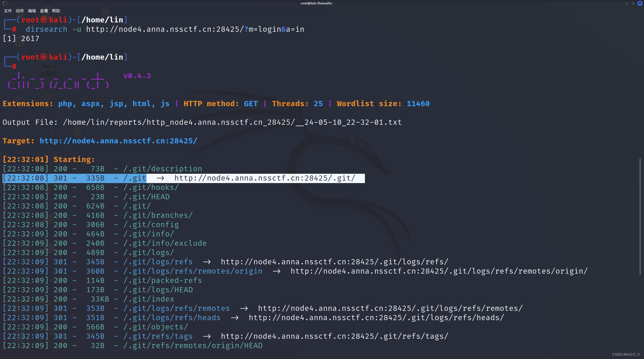Click the /.git/packed-refs result entry
This screenshot has height=359, width=644.
[163, 280]
